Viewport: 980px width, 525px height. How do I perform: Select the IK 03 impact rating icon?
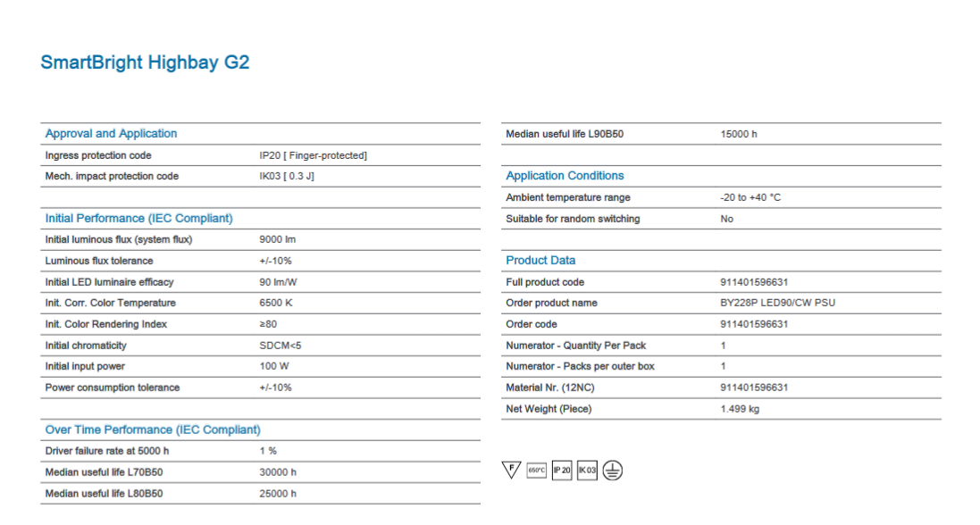586,471
